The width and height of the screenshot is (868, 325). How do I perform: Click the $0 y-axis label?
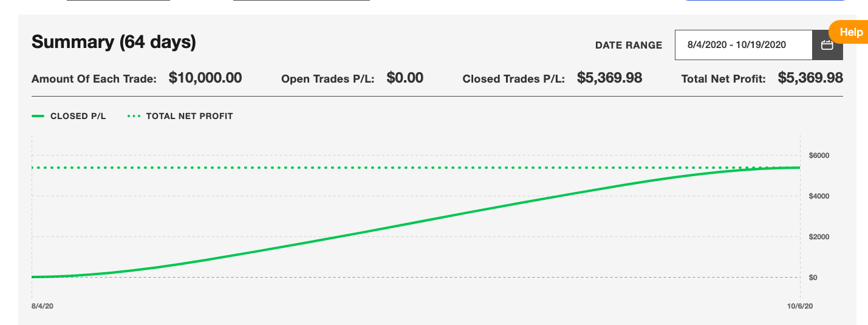[x=814, y=278]
